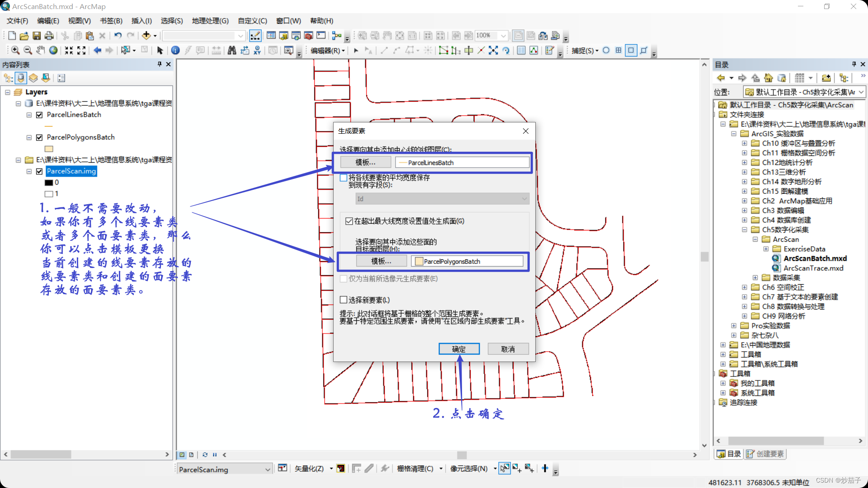Image resolution: width=868 pixels, height=488 pixels.
Task: List By Source in table of contents
Action: click(21, 78)
